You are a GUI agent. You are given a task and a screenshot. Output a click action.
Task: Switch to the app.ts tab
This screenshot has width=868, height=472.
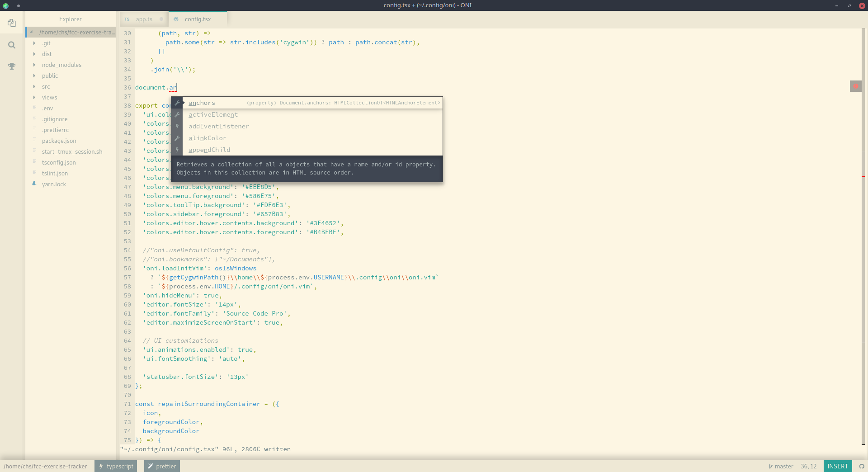(144, 19)
